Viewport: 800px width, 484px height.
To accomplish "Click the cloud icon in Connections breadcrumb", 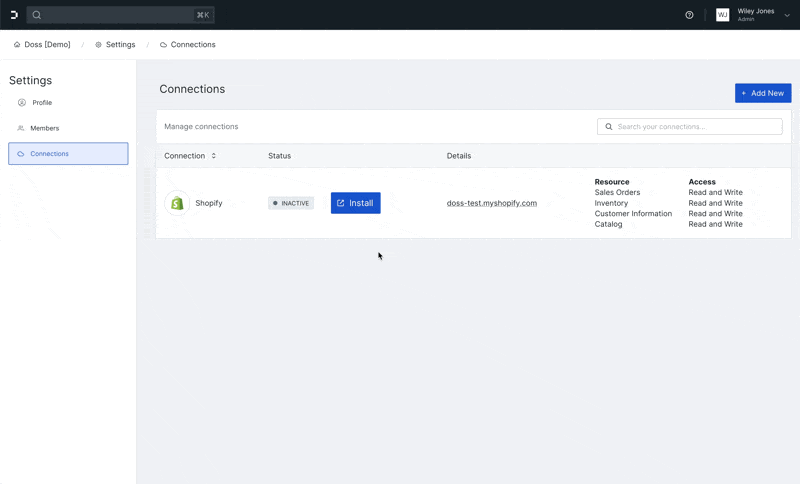I will (x=164, y=45).
